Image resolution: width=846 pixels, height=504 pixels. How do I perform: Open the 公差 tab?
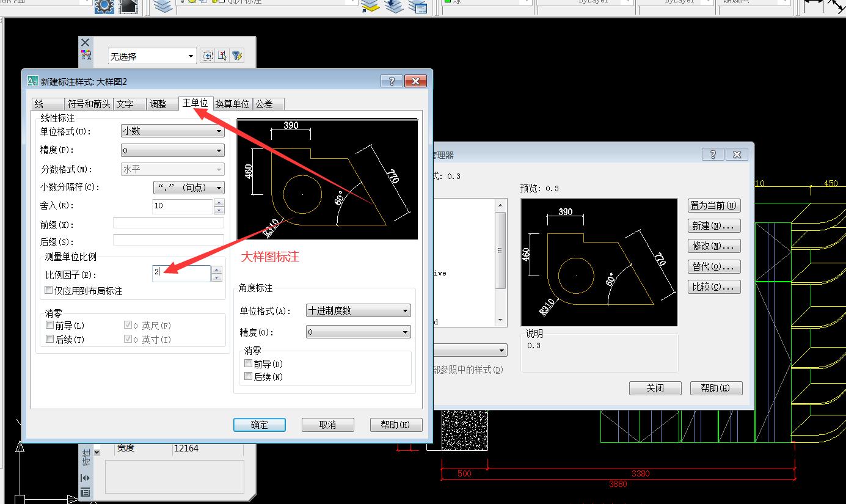[268, 104]
